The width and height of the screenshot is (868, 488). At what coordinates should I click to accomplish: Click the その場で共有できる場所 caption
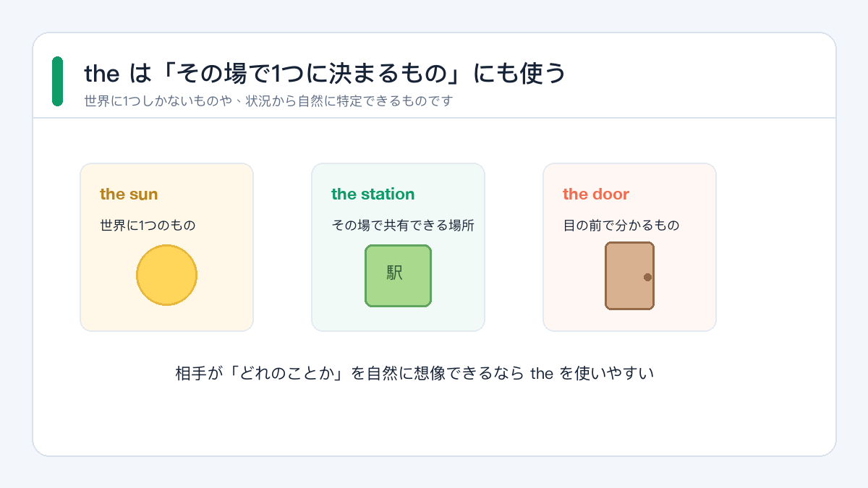tap(403, 226)
